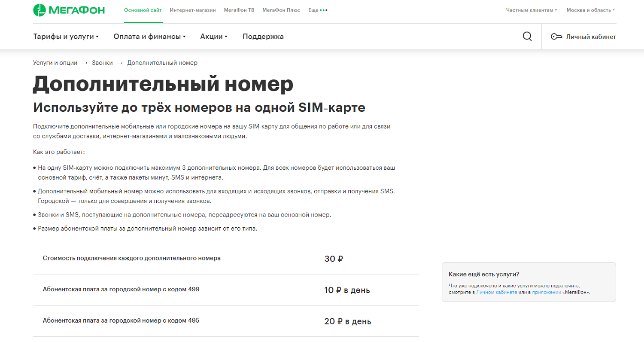The image size is (644, 342).
Task: Click price 10 ₽ в день
Action: tap(347, 290)
